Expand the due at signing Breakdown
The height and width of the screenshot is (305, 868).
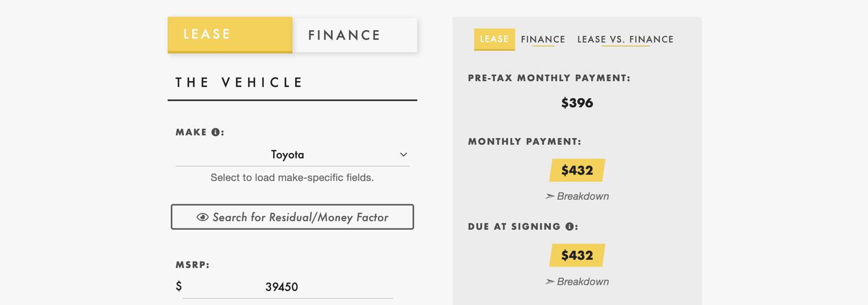(x=577, y=282)
